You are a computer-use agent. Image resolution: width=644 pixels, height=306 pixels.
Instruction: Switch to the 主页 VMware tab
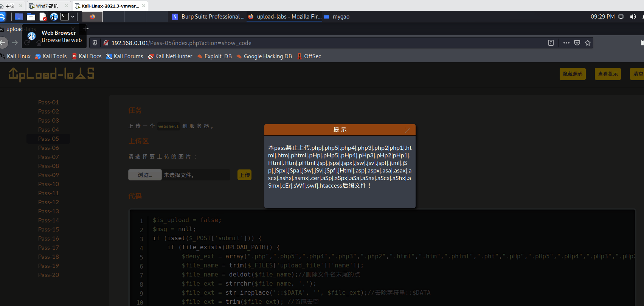coord(12,6)
